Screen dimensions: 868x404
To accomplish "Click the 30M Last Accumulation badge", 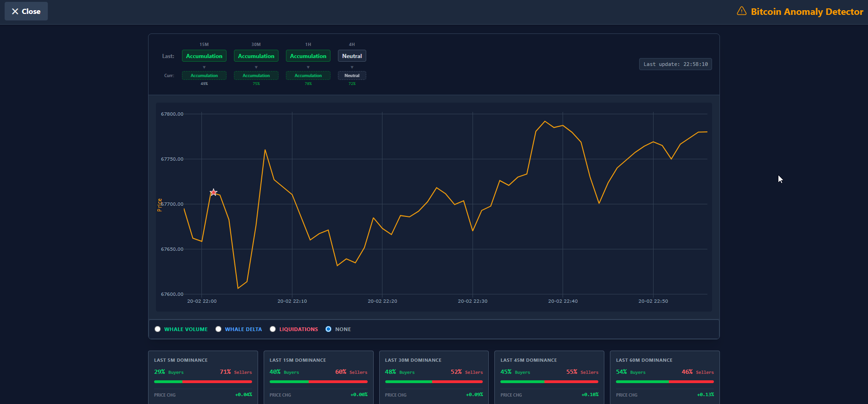I will tap(256, 56).
